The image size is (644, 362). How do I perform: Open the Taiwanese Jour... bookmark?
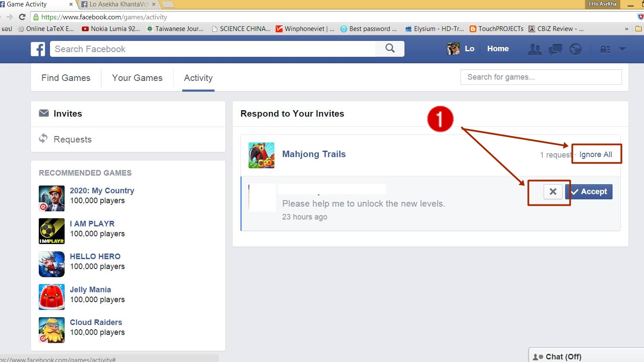pyautogui.click(x=175, y=29)
